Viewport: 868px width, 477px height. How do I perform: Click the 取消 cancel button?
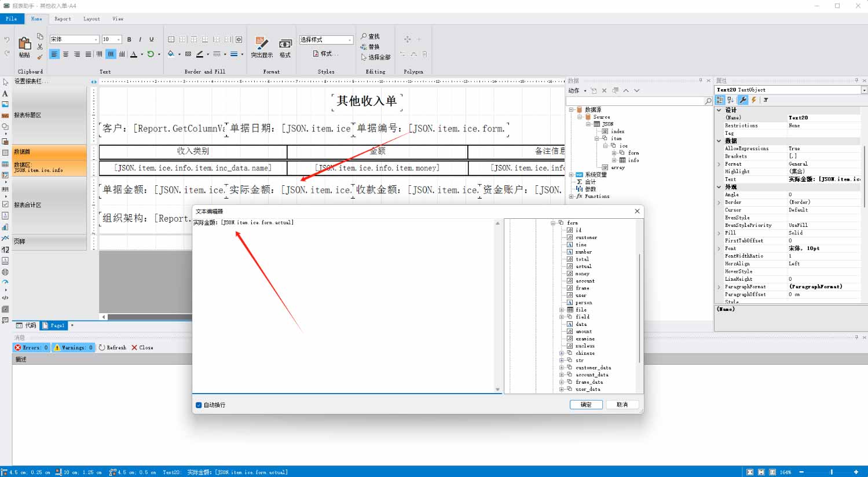tap(622, 405)
